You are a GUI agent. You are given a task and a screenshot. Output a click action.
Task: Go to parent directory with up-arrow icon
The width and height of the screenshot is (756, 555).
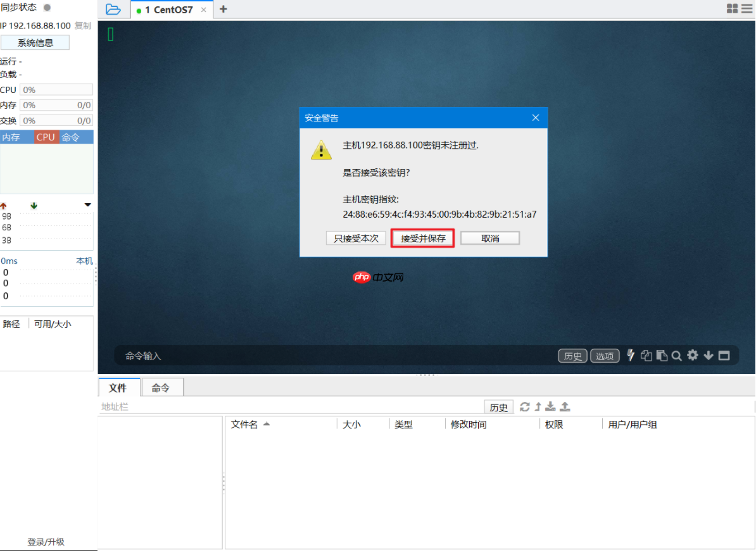[x=536, y=406]
